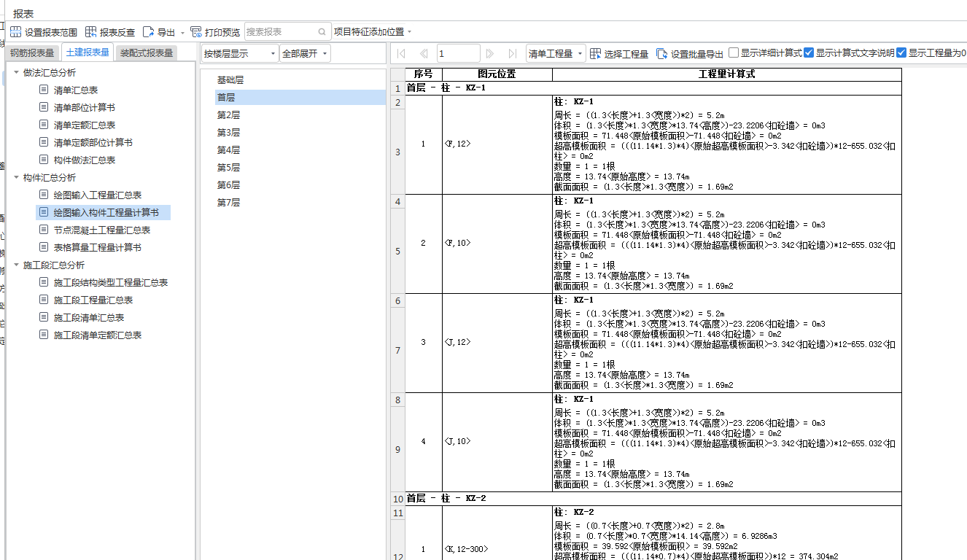This screenshot has width=967, height=560.
Task: Click document icon beside 施工段工程量汇总表
Action: click(44, 300)
